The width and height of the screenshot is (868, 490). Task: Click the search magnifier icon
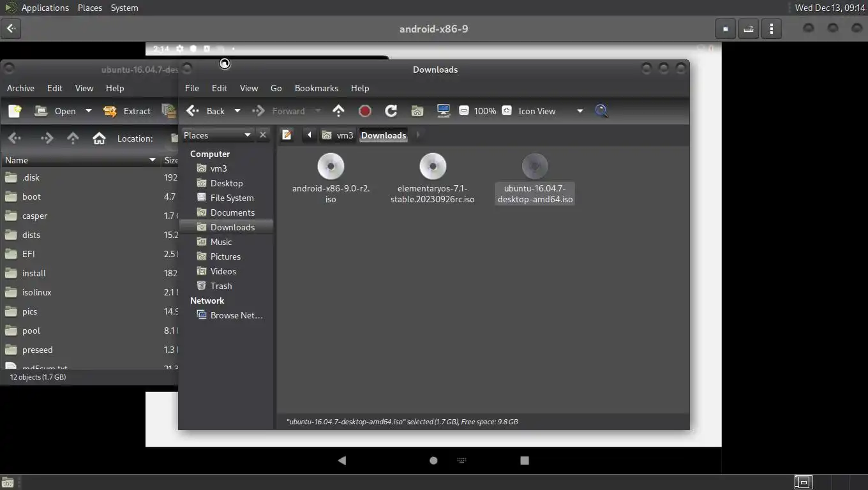click(x=601, y=111)
